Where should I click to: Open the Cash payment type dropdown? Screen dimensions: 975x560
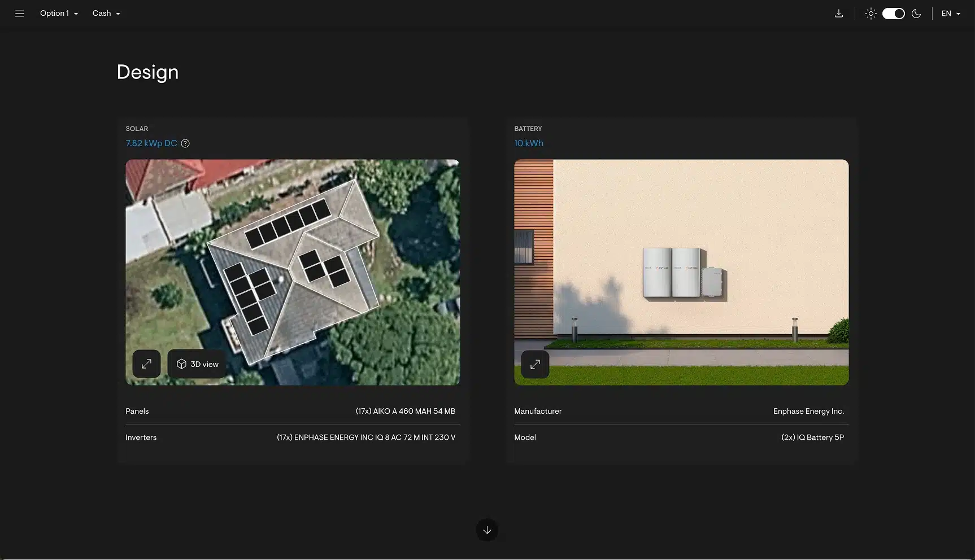(x=106, y=14)
